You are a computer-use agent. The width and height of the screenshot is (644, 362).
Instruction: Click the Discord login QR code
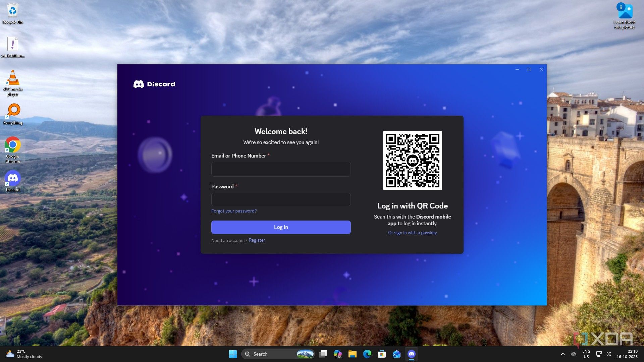pyautogui.click(x=412, y=161)
